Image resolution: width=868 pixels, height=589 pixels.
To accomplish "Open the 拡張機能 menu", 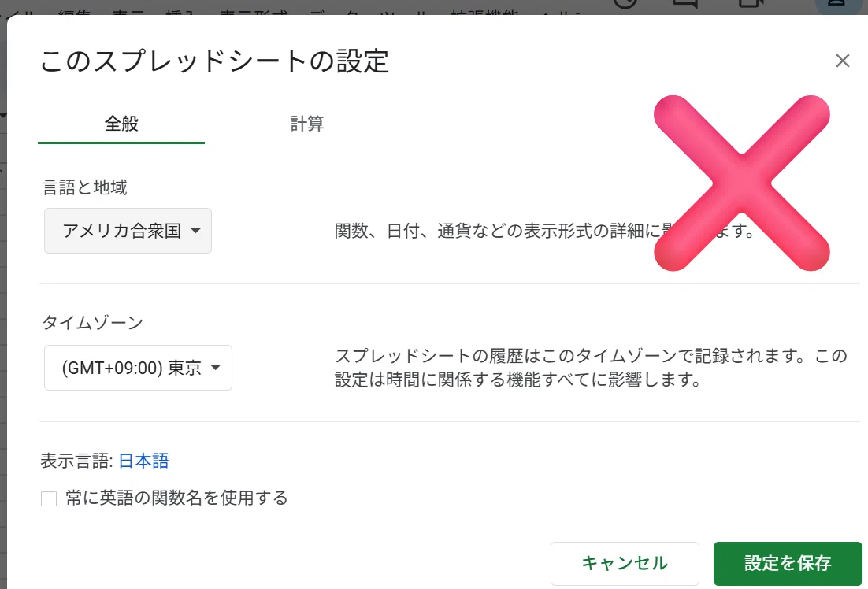I will click(484, 12).
